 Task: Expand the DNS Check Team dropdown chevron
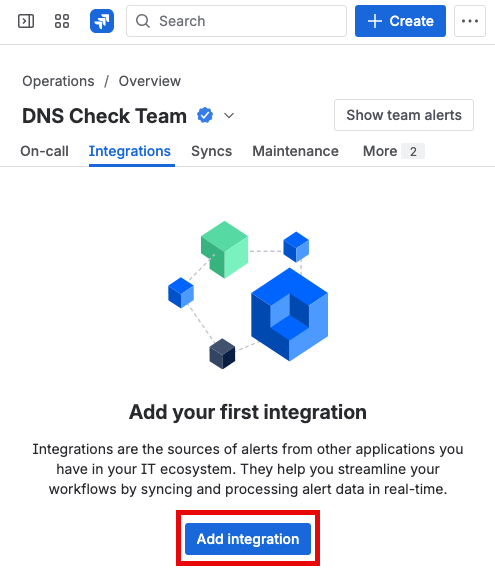(229, 116)
